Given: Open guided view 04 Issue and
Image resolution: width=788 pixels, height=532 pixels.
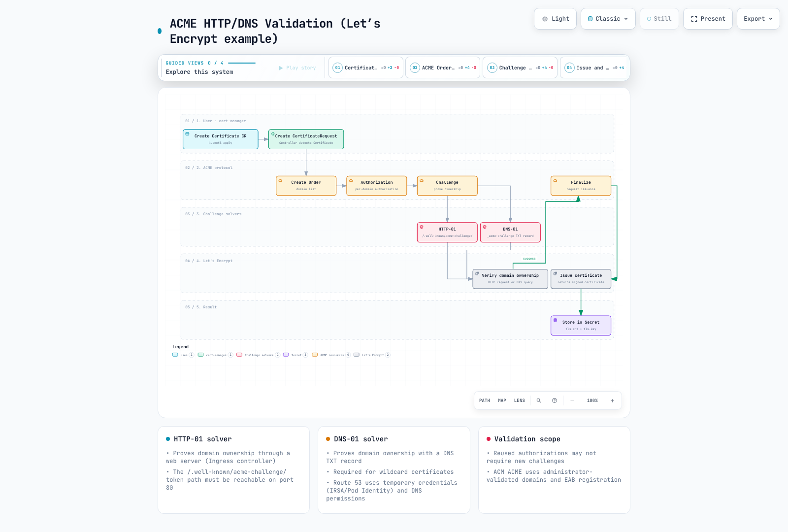Looking at the screenshot, I should (x=594, y=68).
